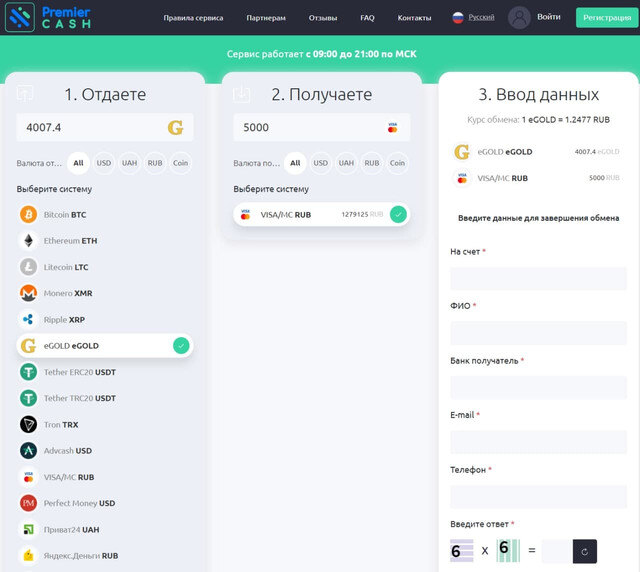This screenshot has height=572, width=640.
Task: Filter give currencies by USD
Action: [104, 163]
